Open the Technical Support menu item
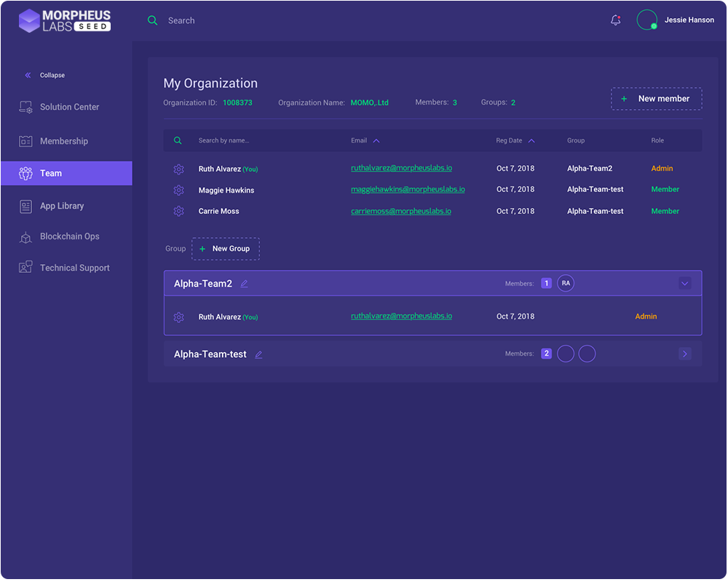This screenshot has height=582, width=728. [x=66, y=268]
